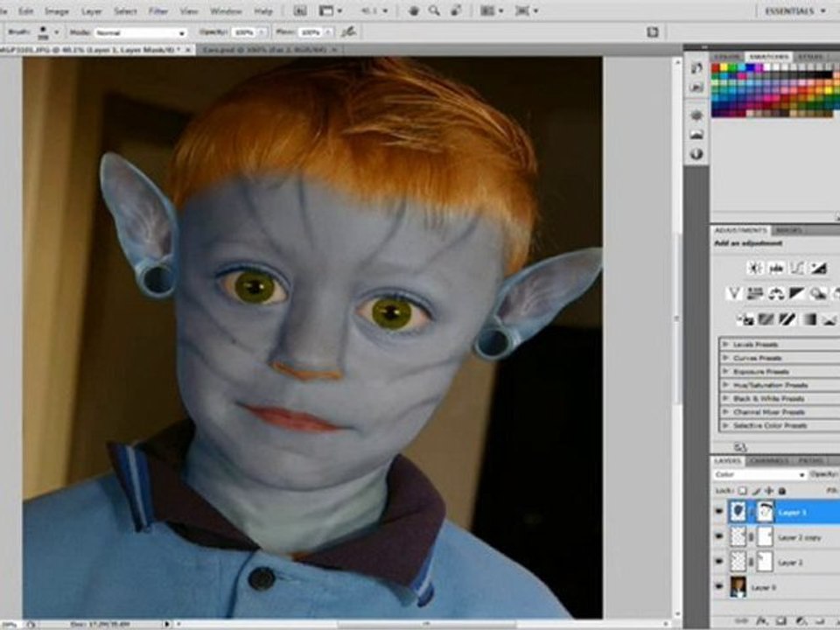
Task: Open the Edit menu
Action: point(25,11)
